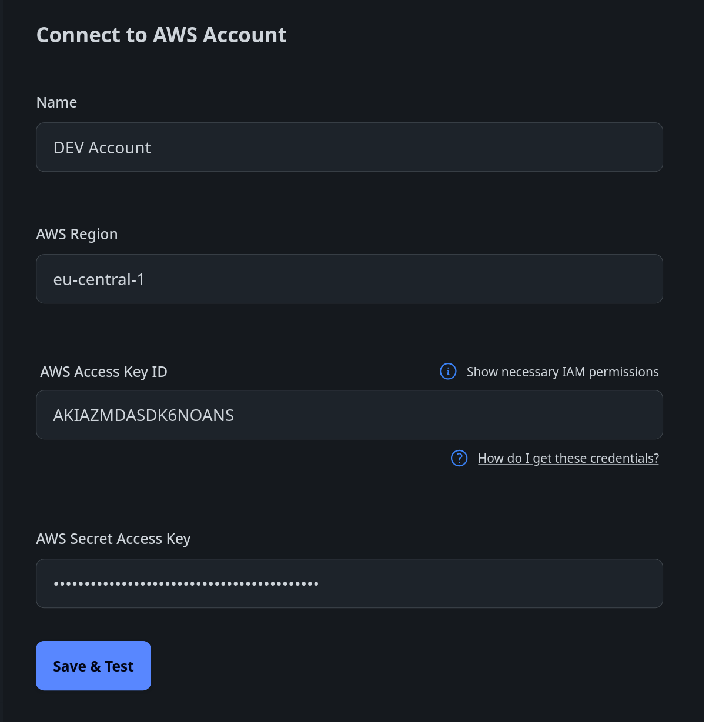Image resolution: width=709 pixels, height=728 pixels.
Task: Click the 'Connect to AWS Account' heading
Action: 162,35
